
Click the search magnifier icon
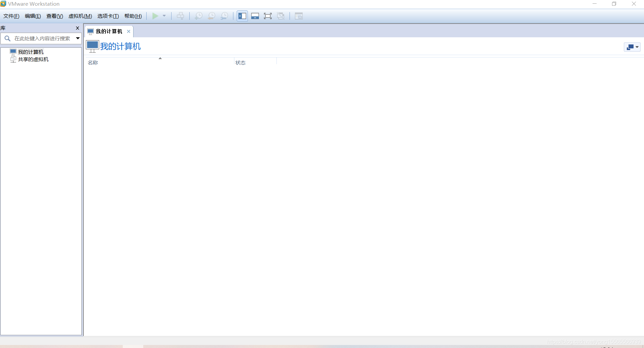pos(7,39)
